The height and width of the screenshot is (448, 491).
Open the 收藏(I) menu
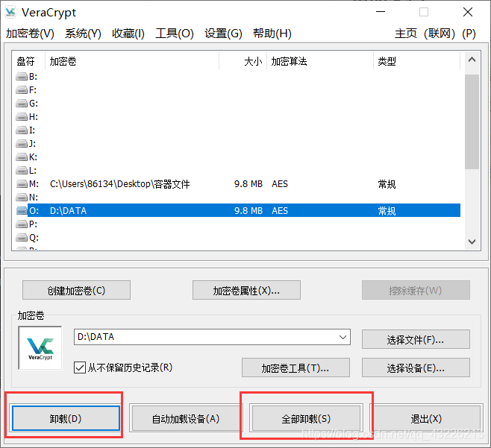click(128, 33)
